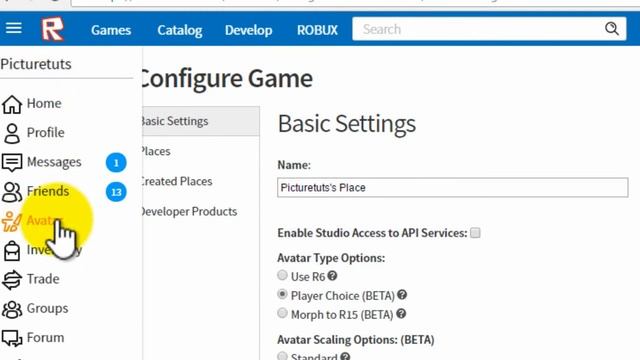Viewport: 640px width, 360px height.
Task: Open the ROBUX menu
Action: pyautogui.click(x=317, y=30)
